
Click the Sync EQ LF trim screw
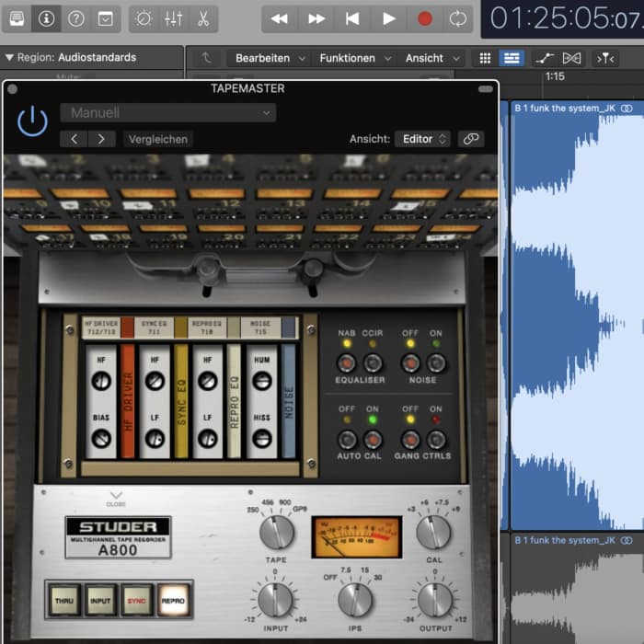[x=155, y=438]
